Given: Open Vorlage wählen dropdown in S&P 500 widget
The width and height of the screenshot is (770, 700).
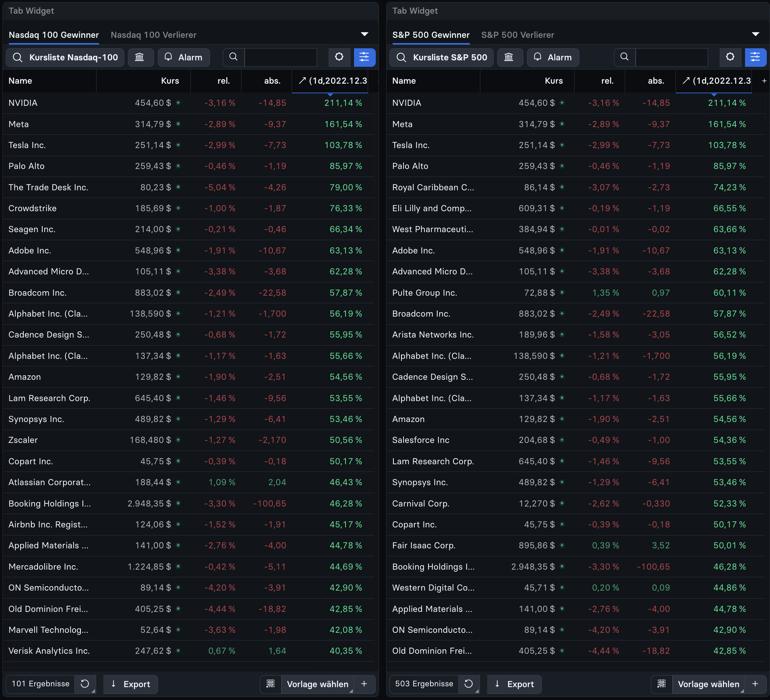Looking at the screenshot, I should 708,684.
